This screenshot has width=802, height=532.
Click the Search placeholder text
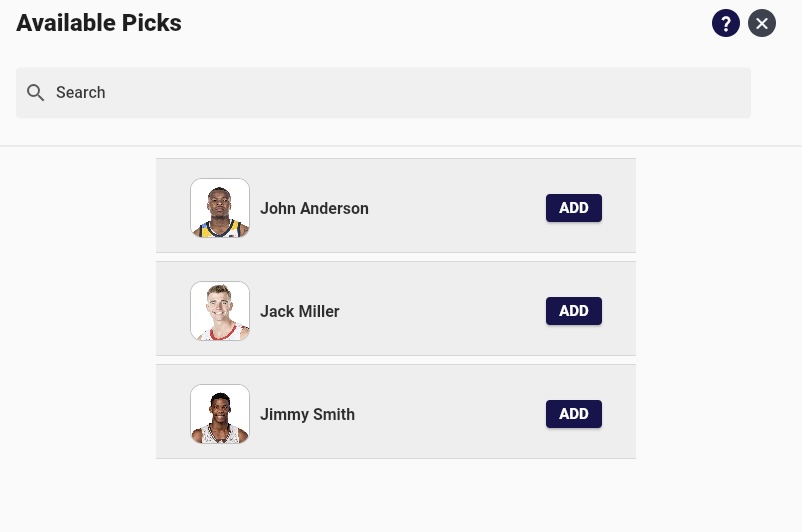point(80,93)
